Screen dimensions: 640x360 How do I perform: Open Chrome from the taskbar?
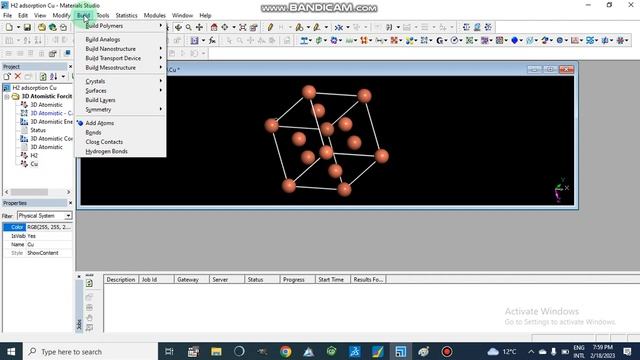pyautogui.click(x=285, y=351)
